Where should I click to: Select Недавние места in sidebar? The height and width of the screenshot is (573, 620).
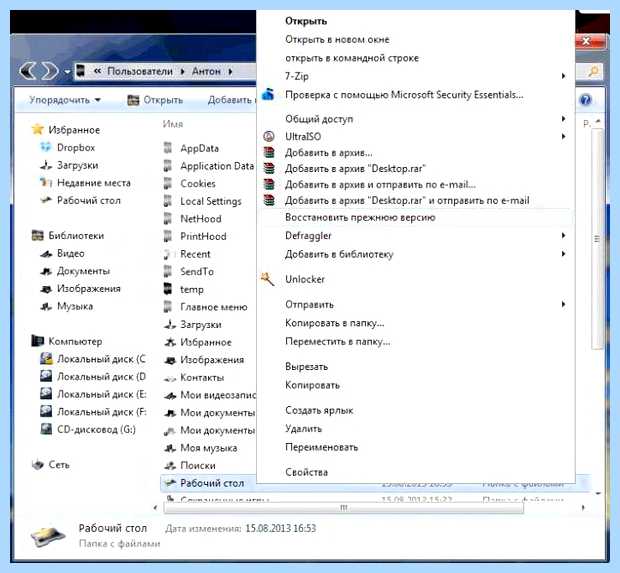coord(94,183)
